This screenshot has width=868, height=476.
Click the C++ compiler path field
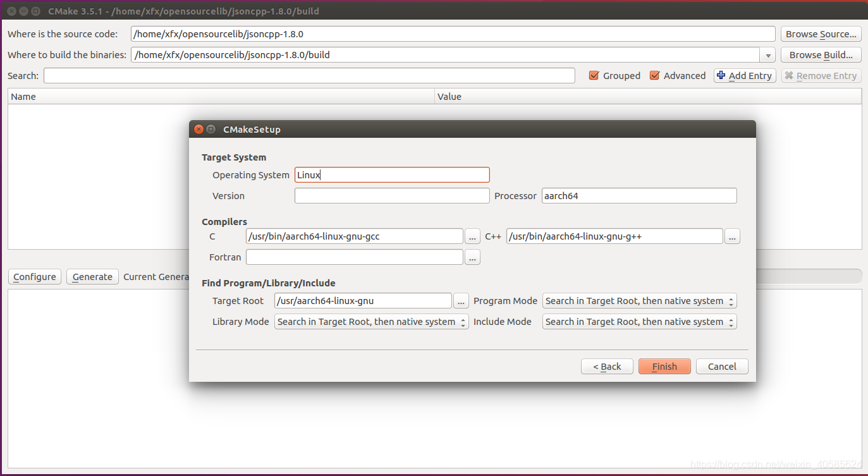(x=614, y=236)
